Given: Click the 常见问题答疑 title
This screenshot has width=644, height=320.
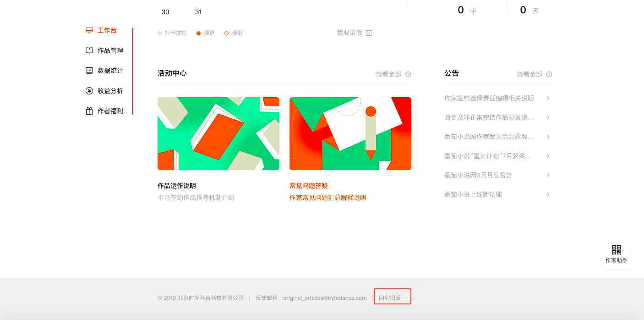Looking at the screenshot, I should coord(309,186).
